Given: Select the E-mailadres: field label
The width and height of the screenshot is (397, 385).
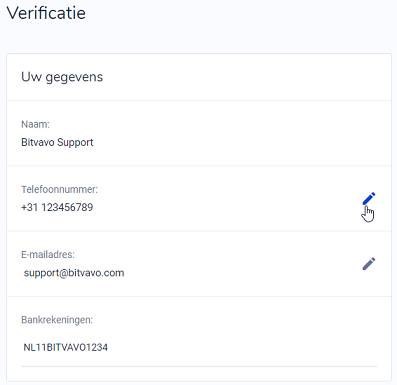Looking at the screenshot, I should (x=48, y=255).
